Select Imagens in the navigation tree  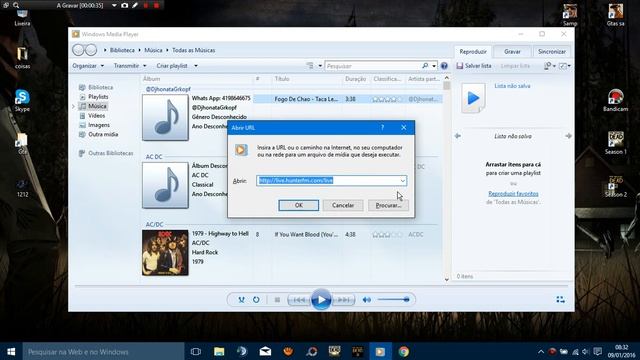pyautogui.click(x=95, y=125)
